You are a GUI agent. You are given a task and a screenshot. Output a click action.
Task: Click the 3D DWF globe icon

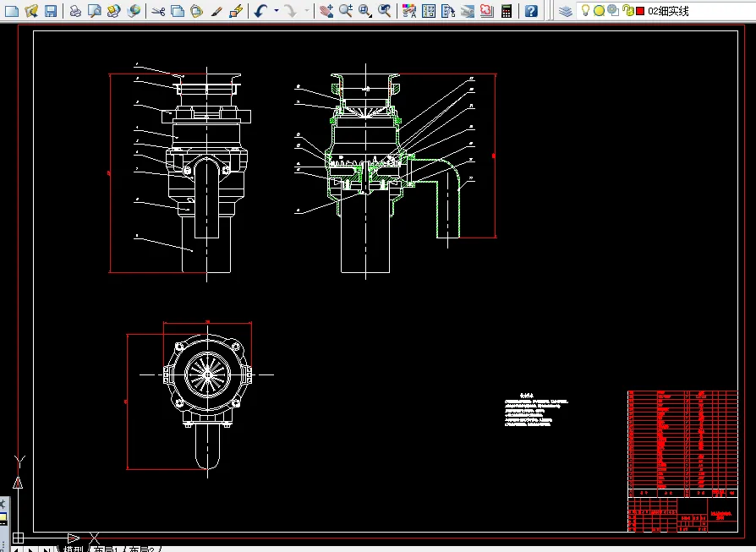(x=134, y=11)
